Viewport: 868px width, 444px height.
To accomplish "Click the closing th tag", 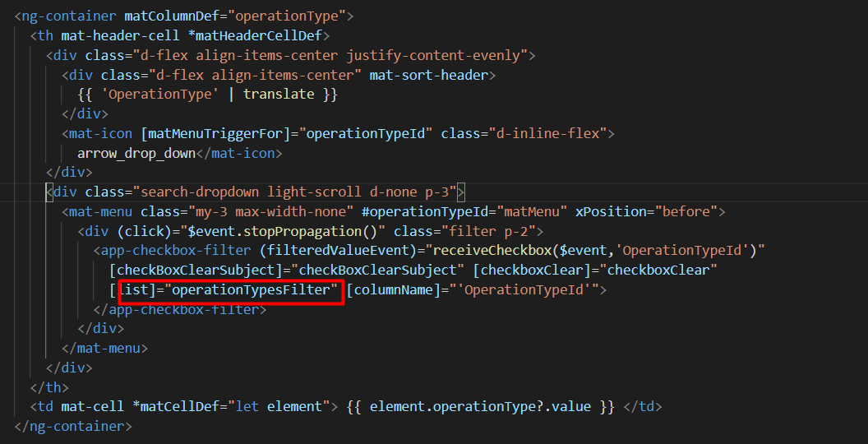I will coord(49,387).
